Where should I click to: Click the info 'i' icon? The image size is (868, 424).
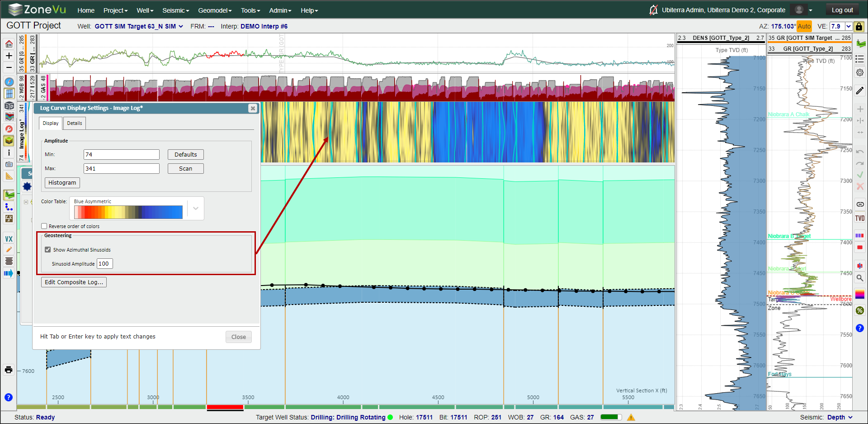pyautogui.click(x=9, y=152)
